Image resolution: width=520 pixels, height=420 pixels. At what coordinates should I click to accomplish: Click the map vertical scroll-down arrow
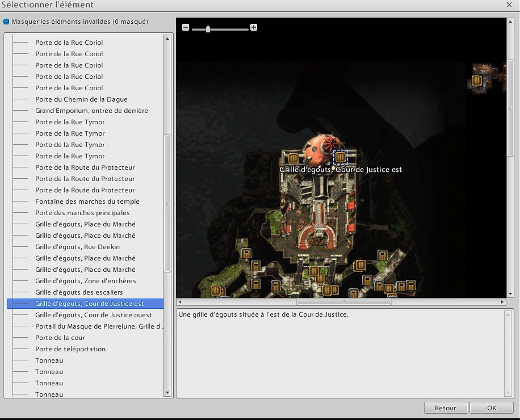tap(510, 294)
